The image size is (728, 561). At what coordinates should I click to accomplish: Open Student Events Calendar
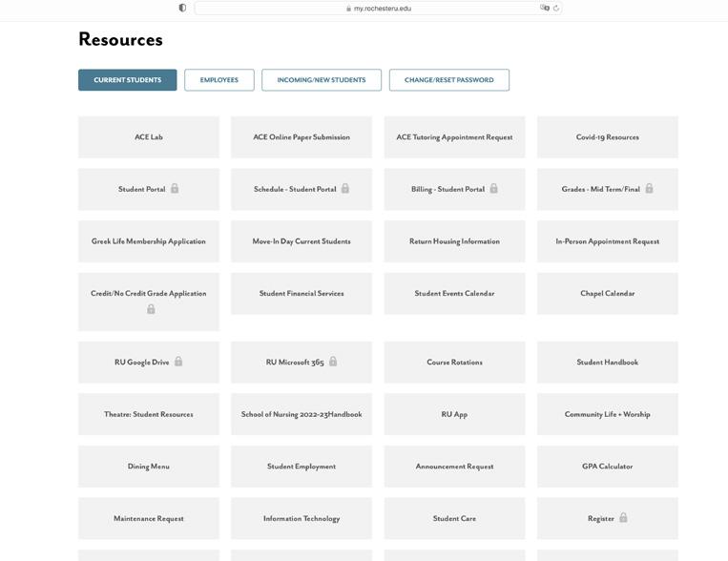454,294
